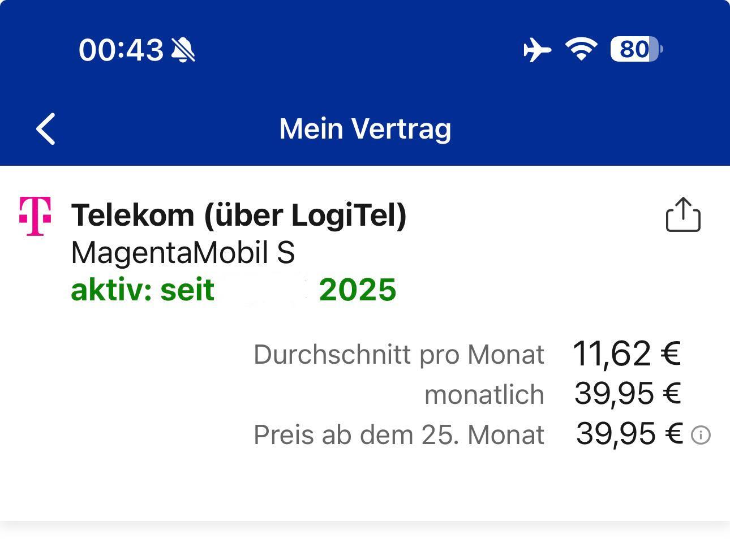Tap the Durchschnitt pro Monat label
Viewport: 730px width, 560px height.
pos(398,355)
